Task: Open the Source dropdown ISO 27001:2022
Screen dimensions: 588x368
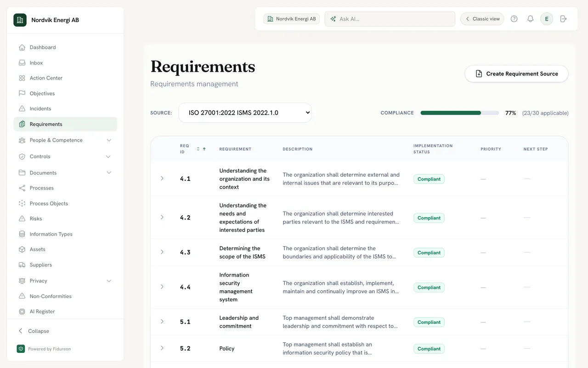Action: 245,113
